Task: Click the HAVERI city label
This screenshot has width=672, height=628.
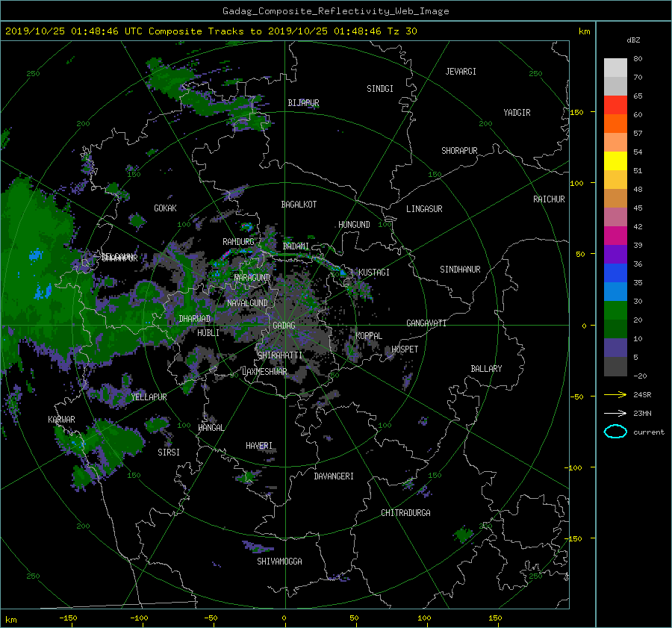Action: tap(259, 446)
